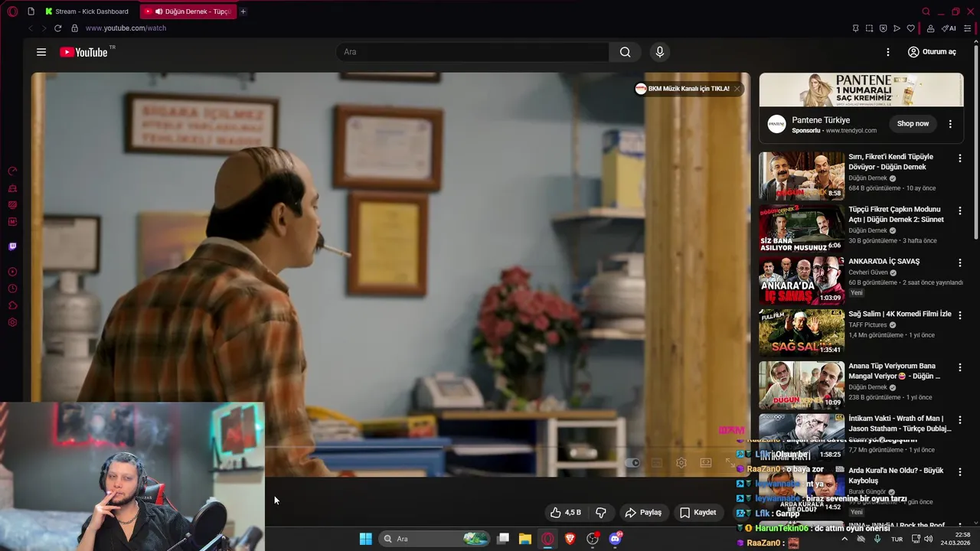
Task: Open Brave browser from taskbar
Action: click(x=570, y=539)
